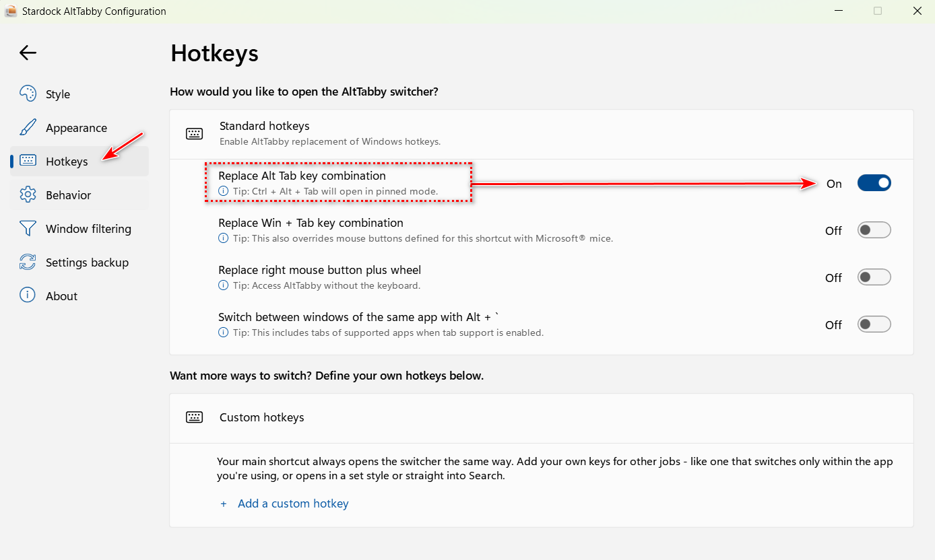The height and width of the screenshot is (560, 935).
Task: Open the About page
Action: pyautogui.click(x=79, y=296)
